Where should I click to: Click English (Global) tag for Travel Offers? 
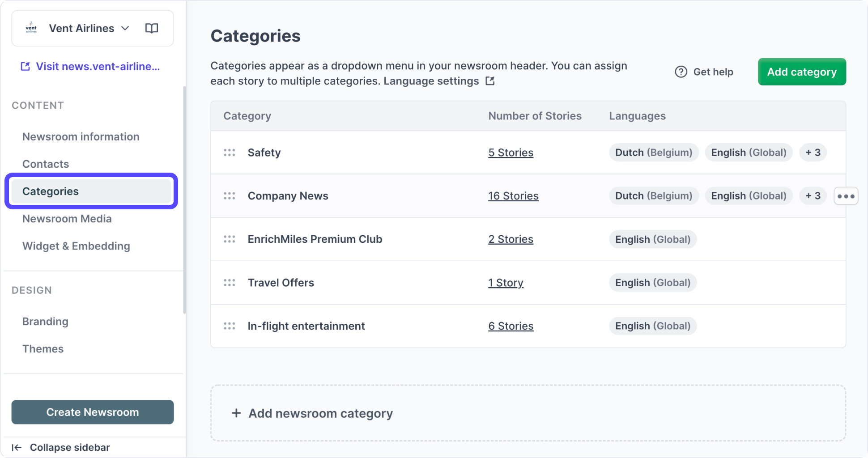pyautogui.click(x=653, y=283)
